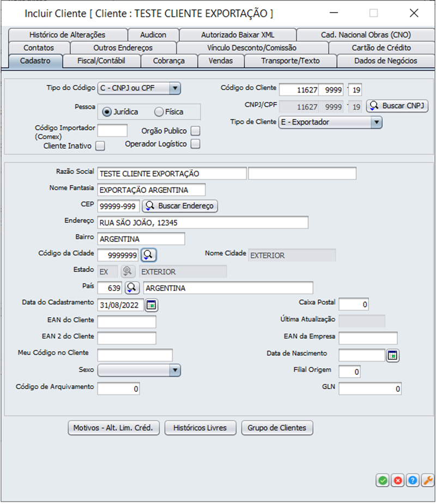Click the red cancel X icon
Screen dimensions: 436x504
coord(398,480)
